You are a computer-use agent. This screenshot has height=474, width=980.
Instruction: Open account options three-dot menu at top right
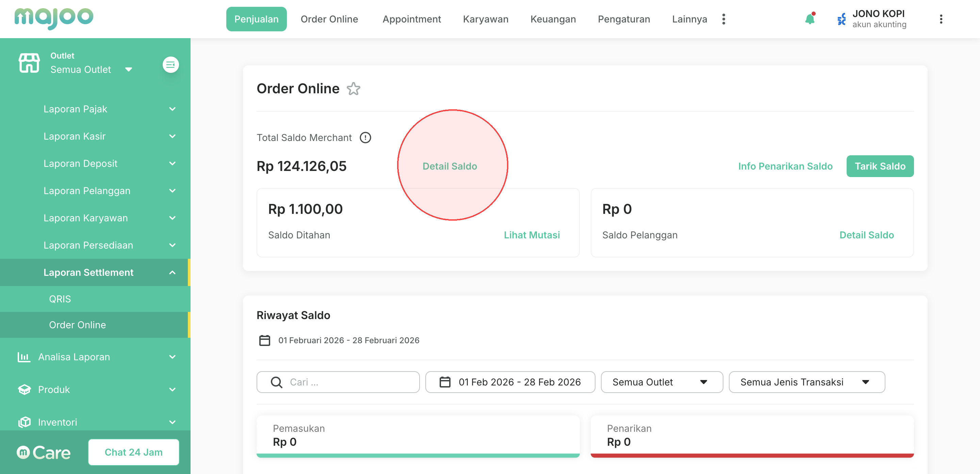941,19
